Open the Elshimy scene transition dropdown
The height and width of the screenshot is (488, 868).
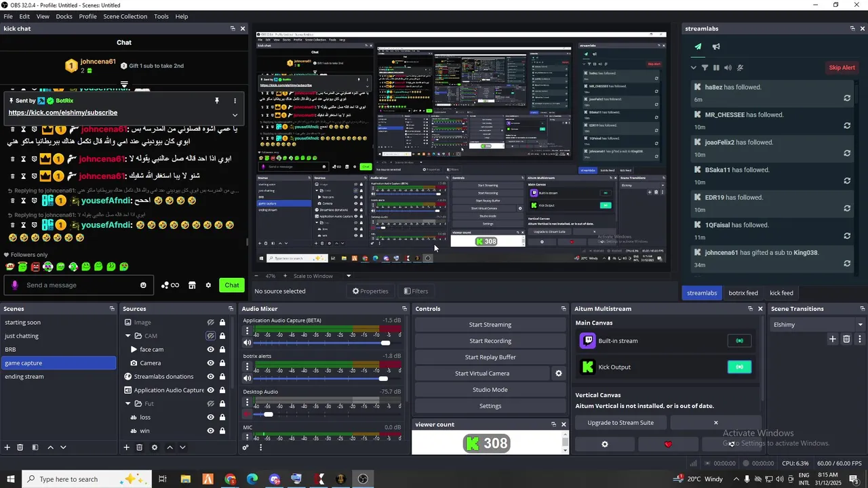[817, 325]
